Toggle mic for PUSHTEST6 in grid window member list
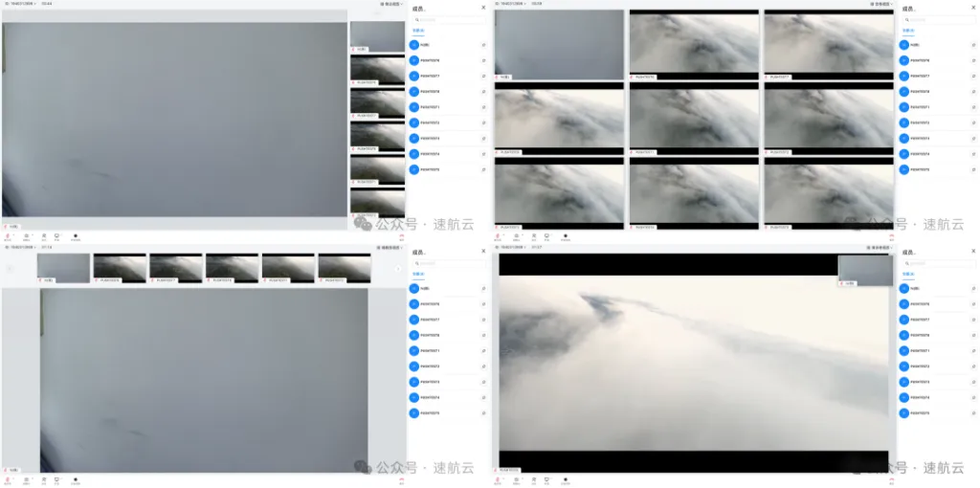 click(x=972, y=60)
